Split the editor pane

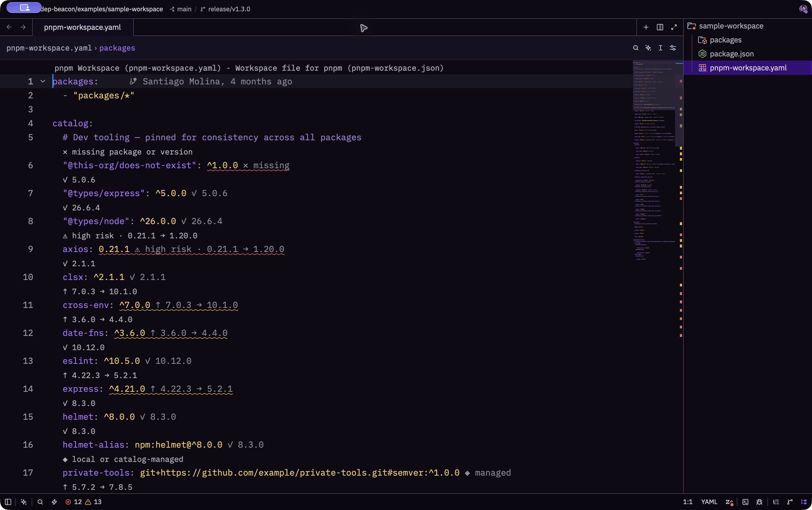[660, 27]
